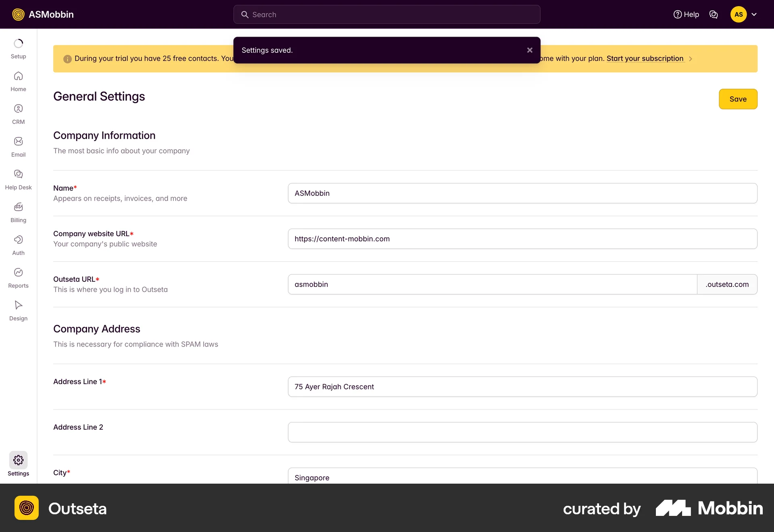The height and width of the screenshot is (532, 774).
Task: Open the Billing section
Action: pos(18,212)
